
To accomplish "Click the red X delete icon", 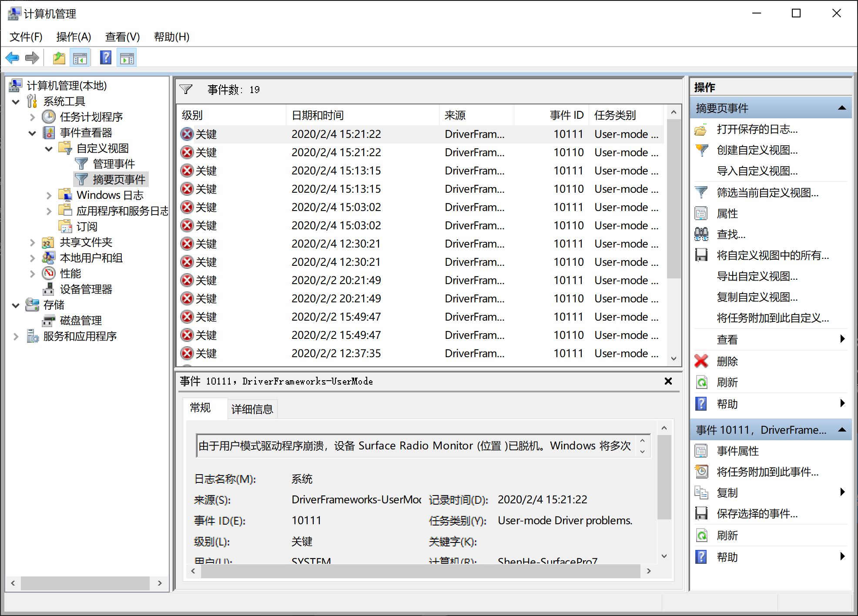I will coord(701,361).
